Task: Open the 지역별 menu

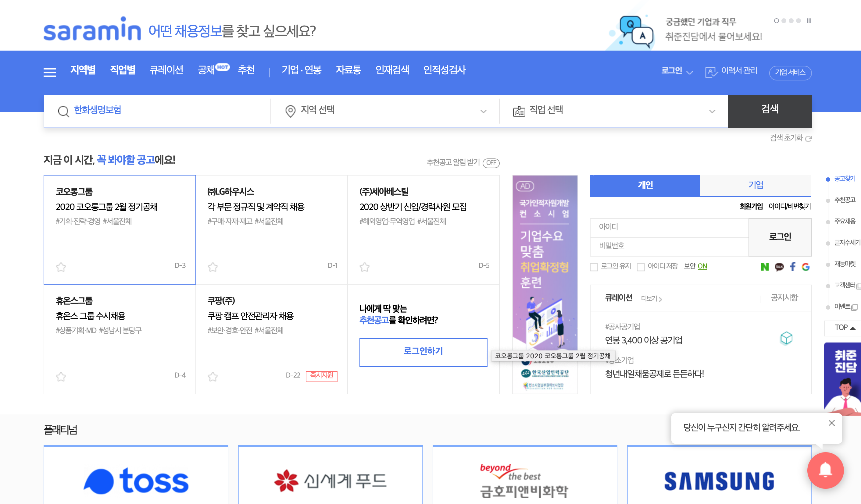Action: pyautogui.click(x=83, y=70)
